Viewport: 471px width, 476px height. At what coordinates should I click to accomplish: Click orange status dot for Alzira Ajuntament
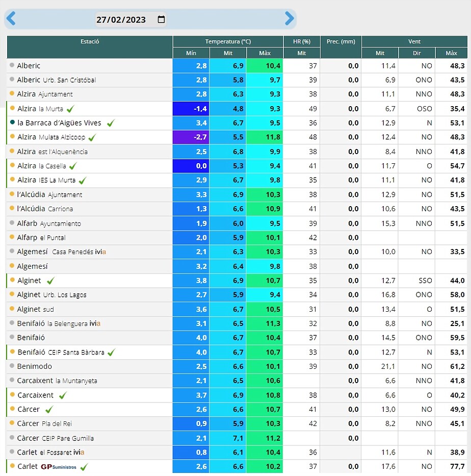12,93
